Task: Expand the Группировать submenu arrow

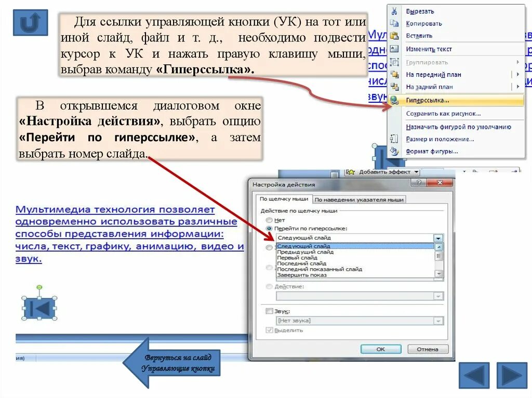Action: pyautogui.click(x=518, y=62)
